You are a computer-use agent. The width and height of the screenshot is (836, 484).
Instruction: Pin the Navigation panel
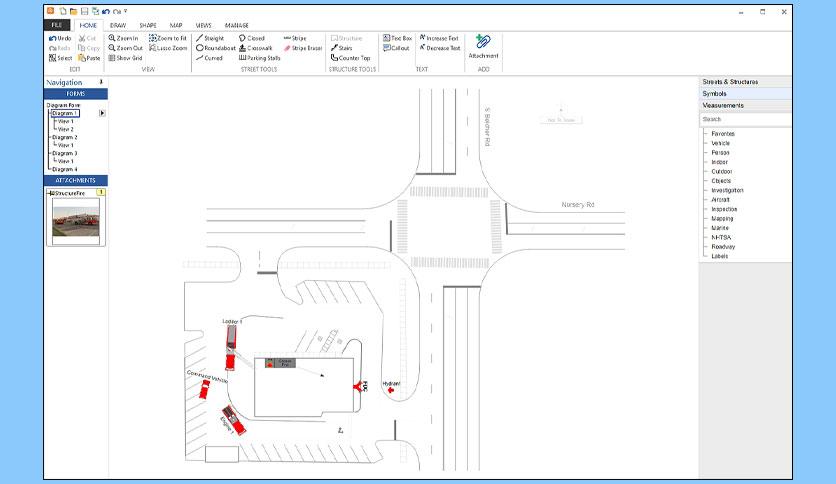point(101,82)
